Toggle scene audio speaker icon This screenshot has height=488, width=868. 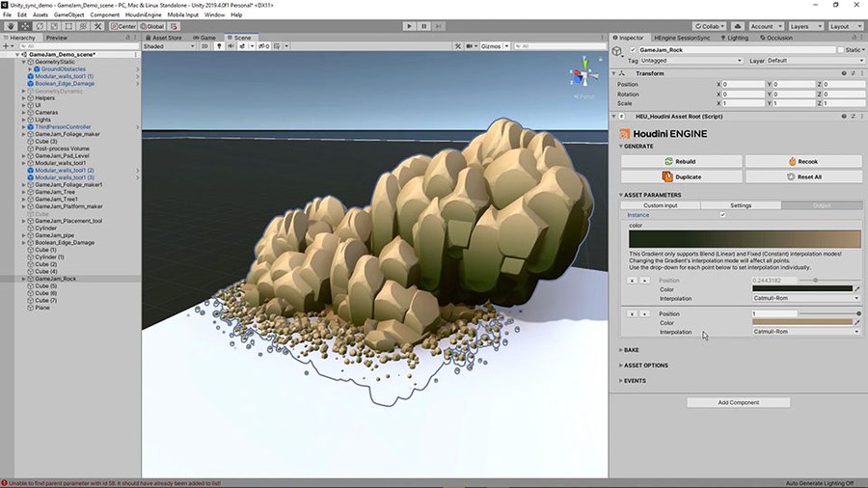[x=231, y=46]
